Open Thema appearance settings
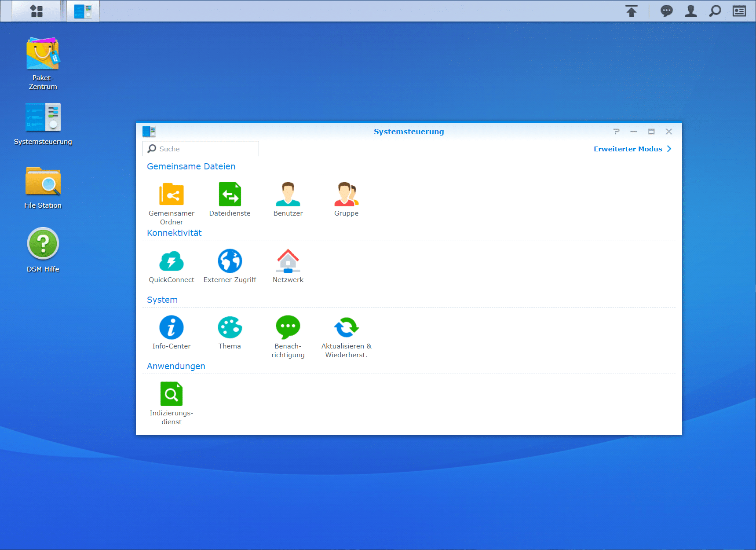756x550 pixels. 230,328
